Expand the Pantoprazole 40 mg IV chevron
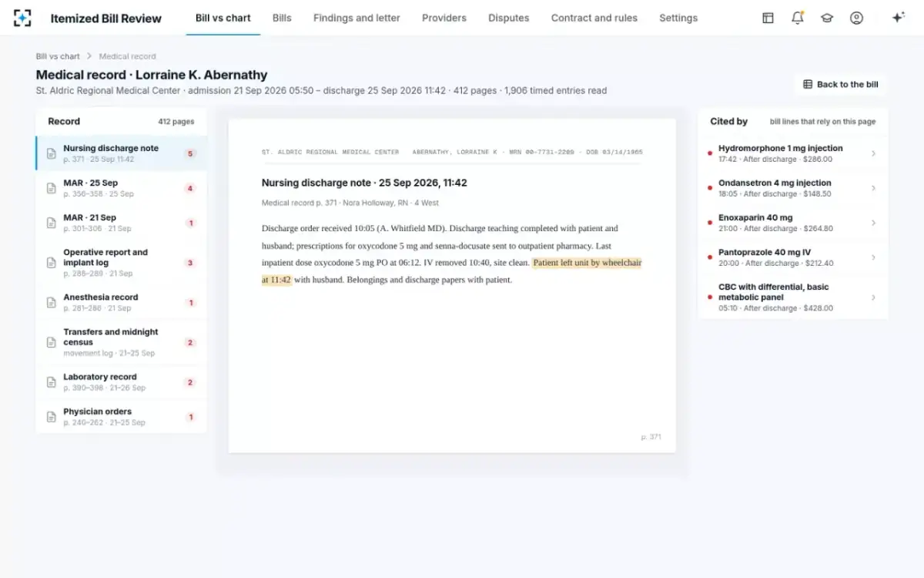Screen dimensions: 924x578 pyautogui.click(x=873, y=257)
